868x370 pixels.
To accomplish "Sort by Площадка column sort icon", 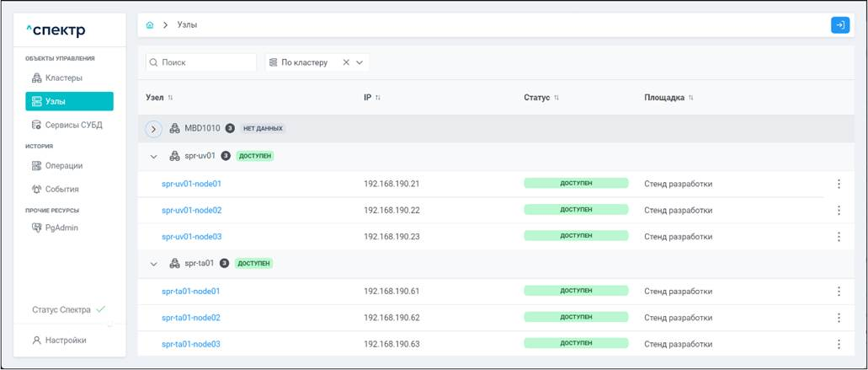I will click(691, 98).
